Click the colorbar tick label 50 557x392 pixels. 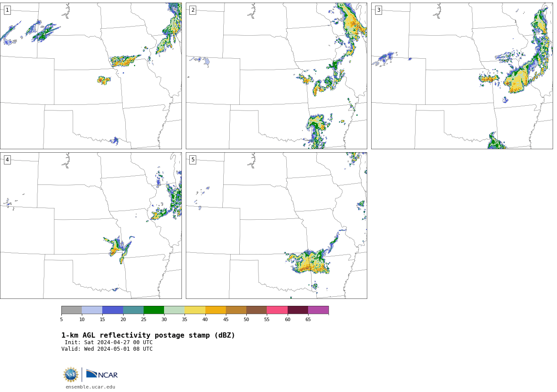(x=246, y=320)
